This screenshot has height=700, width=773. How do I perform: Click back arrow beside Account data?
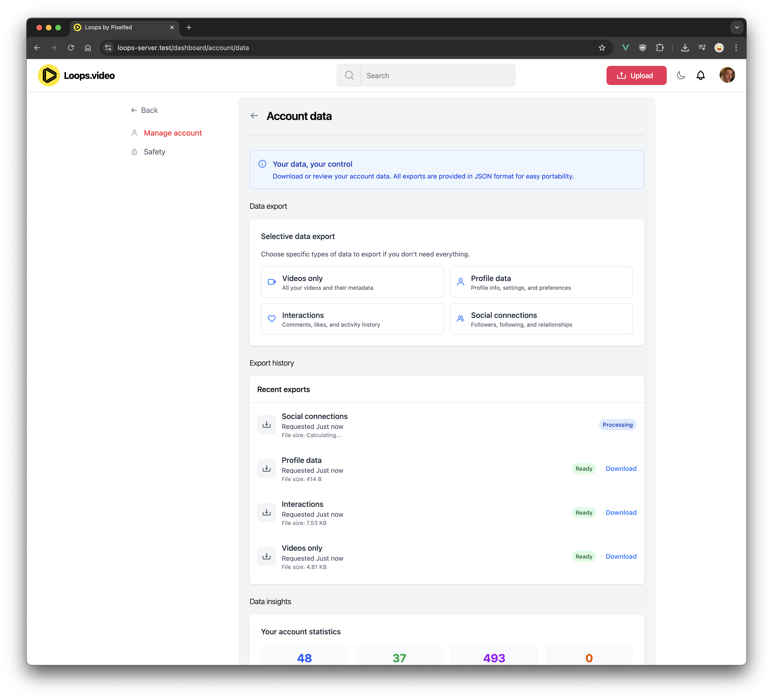254,116
